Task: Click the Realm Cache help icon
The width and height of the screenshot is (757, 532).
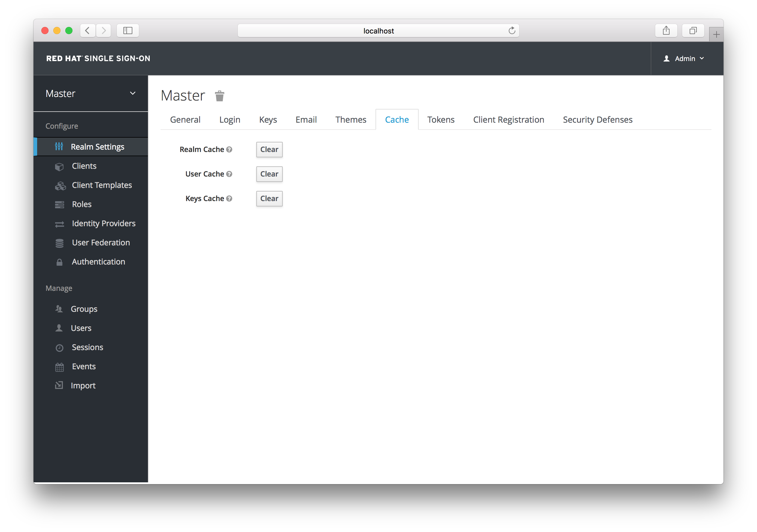Action: coord(229,149)
